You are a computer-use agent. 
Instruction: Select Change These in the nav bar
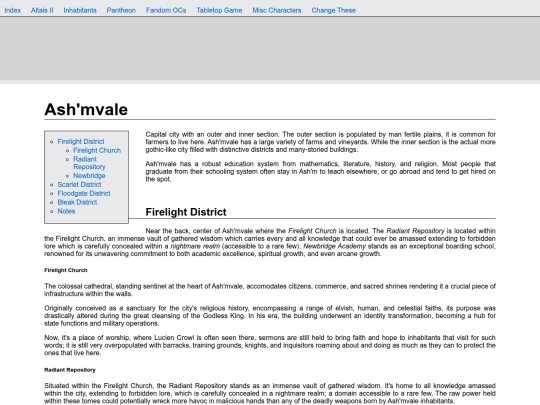click(x=334, y=10)
